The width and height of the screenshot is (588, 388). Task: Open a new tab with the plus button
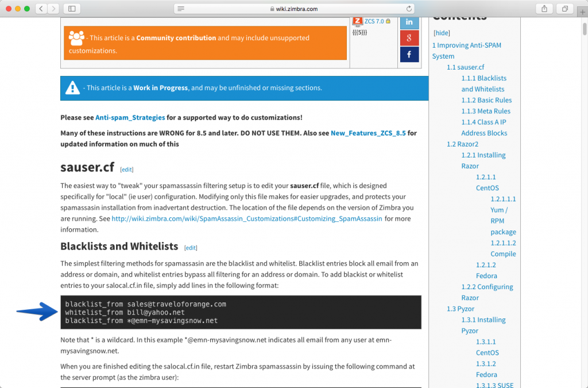tap(582, 12)
